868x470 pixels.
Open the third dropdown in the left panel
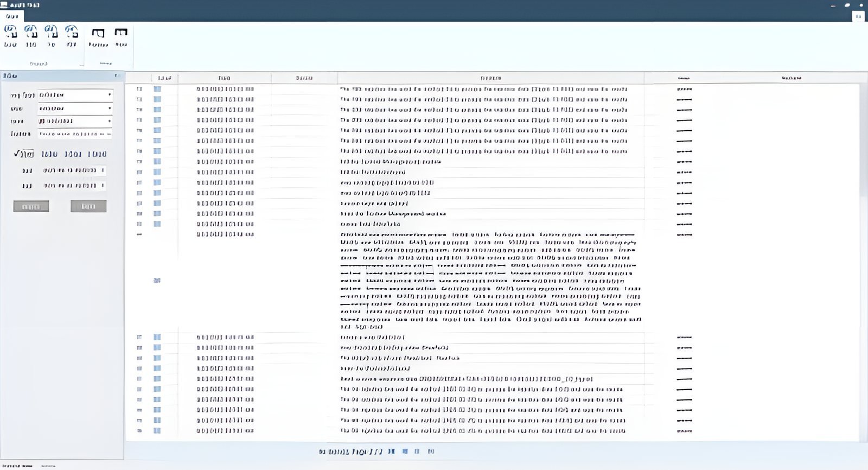75,121
